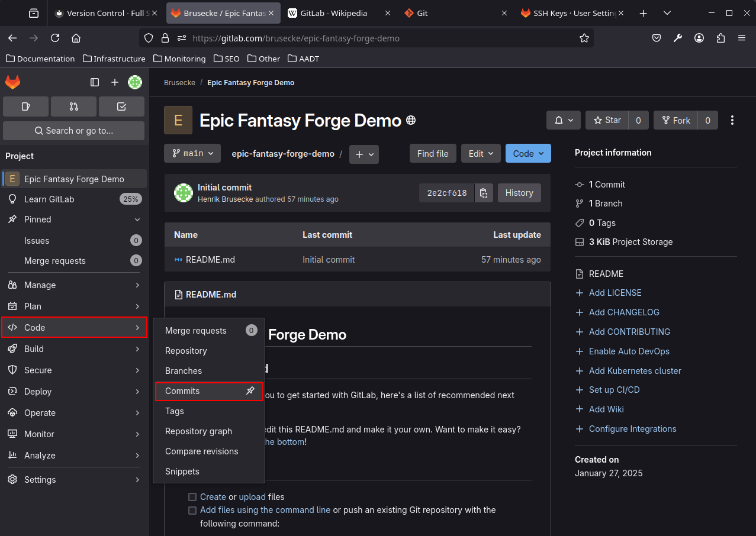This screenshot has height=536, width=756.
Task: Open merge requests shortcut icon in sidebar header
Action: pos(73,106)
